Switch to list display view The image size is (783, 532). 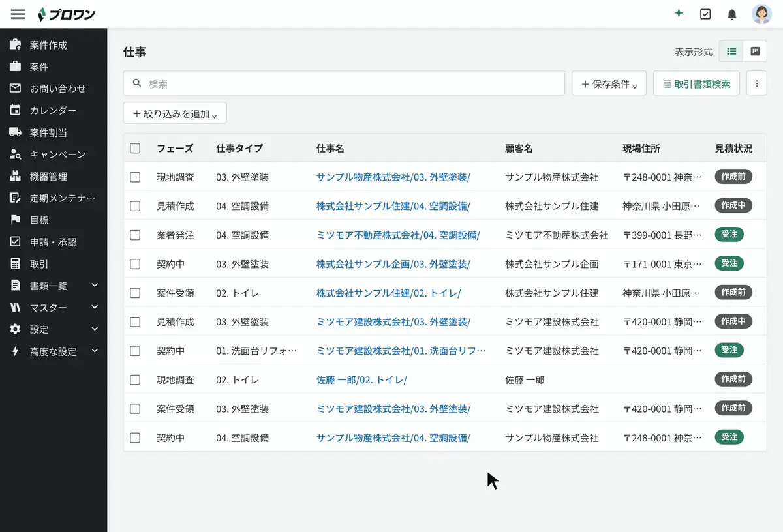tap(731, 51)
